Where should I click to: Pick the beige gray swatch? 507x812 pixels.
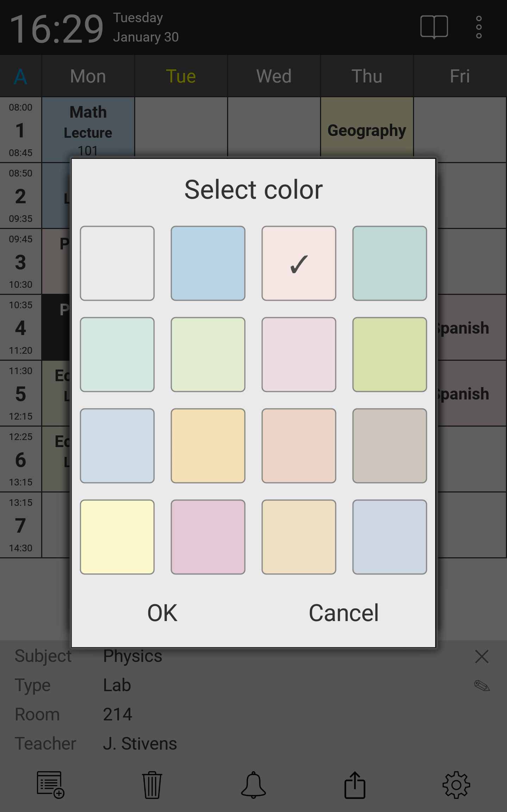[390, 446]
